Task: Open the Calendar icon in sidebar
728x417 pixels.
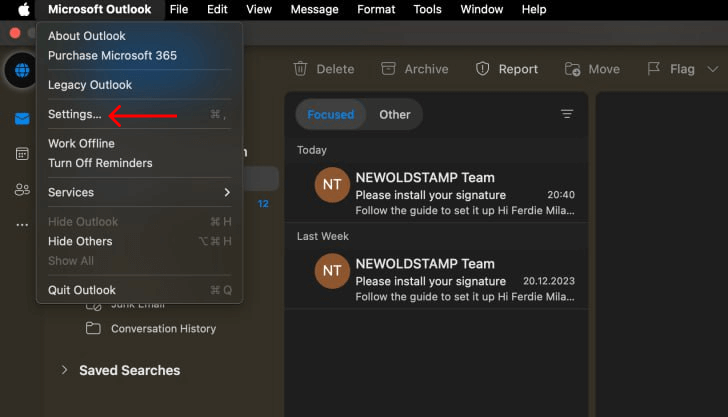Action: [21, 154]
